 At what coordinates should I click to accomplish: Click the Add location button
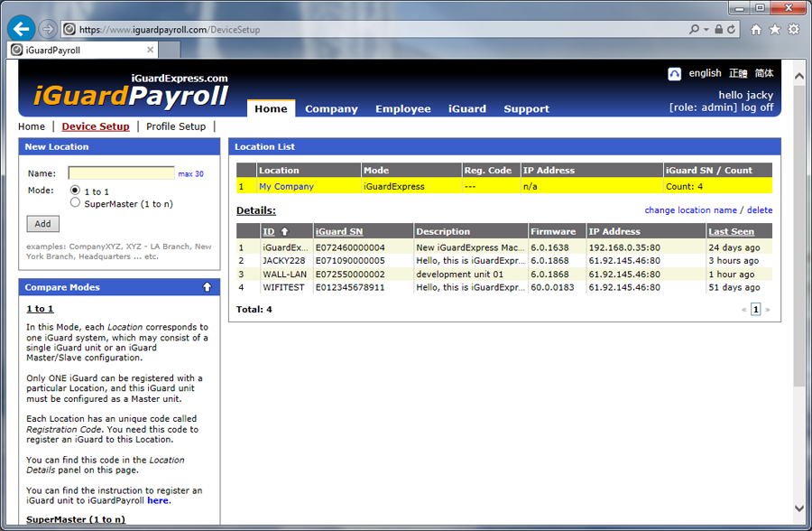pos(43,224)
